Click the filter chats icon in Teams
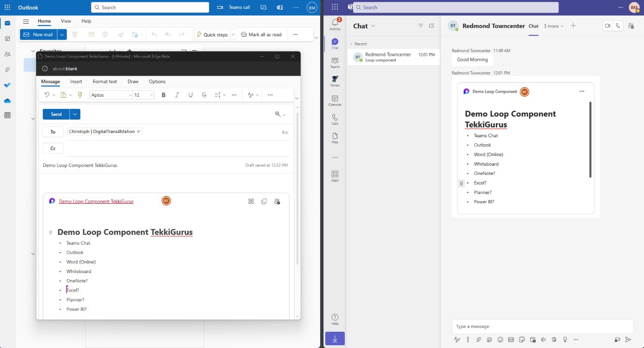The width and height of the screenshot is (644, 348). 421,26
